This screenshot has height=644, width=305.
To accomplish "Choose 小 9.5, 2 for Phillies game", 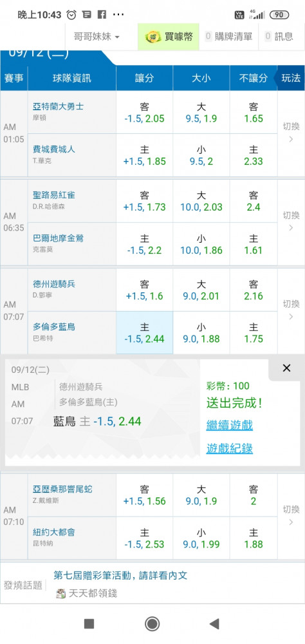I will point(201,155).
